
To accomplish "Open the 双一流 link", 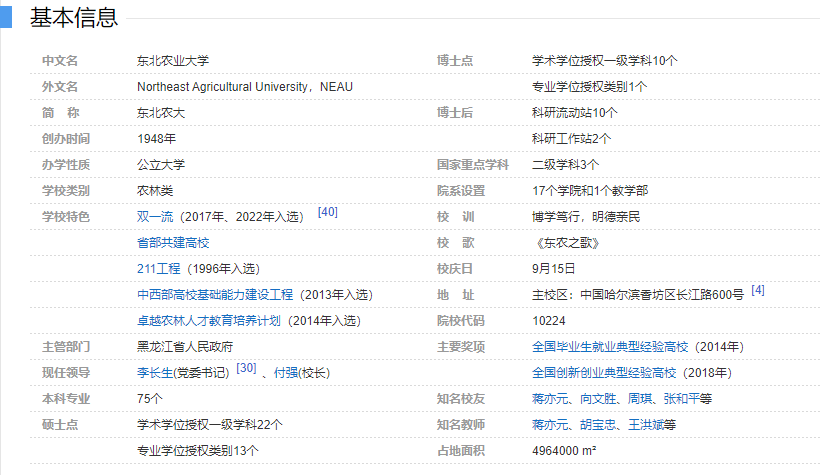I will point(155,217).
